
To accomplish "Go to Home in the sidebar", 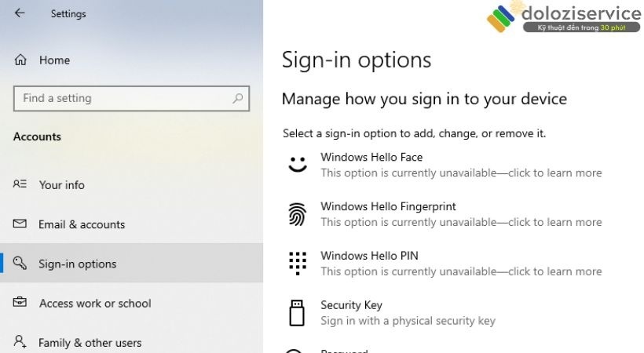I will 55,60.
